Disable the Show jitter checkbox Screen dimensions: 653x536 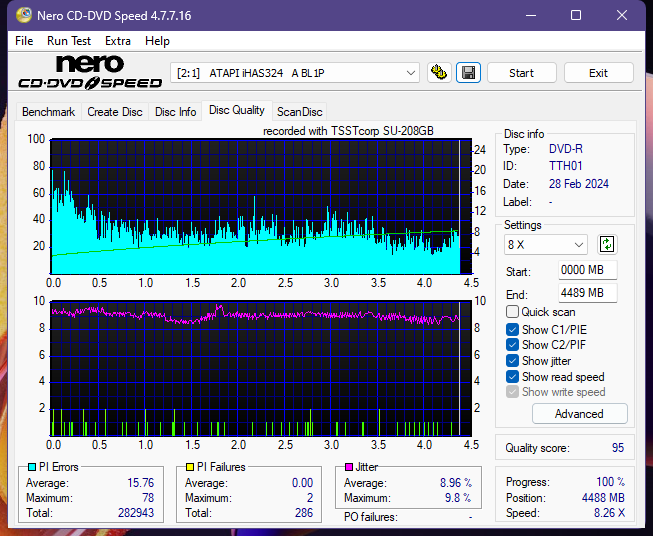[x=512, y=361]
